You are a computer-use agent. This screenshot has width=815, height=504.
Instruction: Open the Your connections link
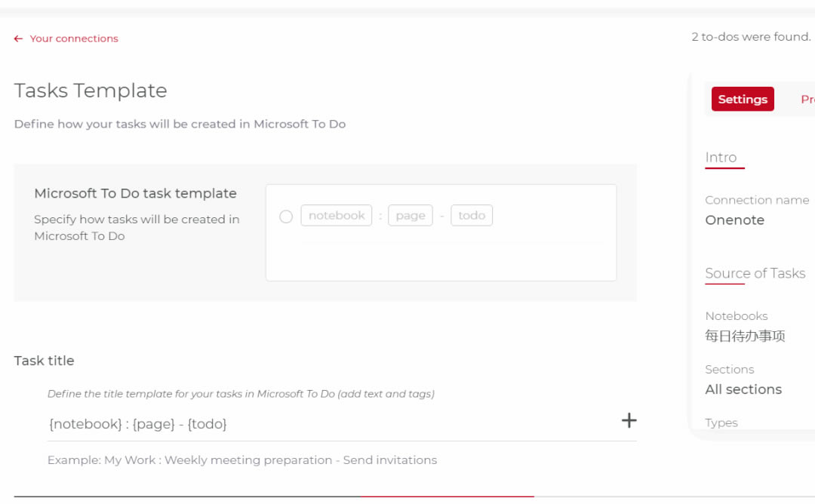(x=74, y=38)
